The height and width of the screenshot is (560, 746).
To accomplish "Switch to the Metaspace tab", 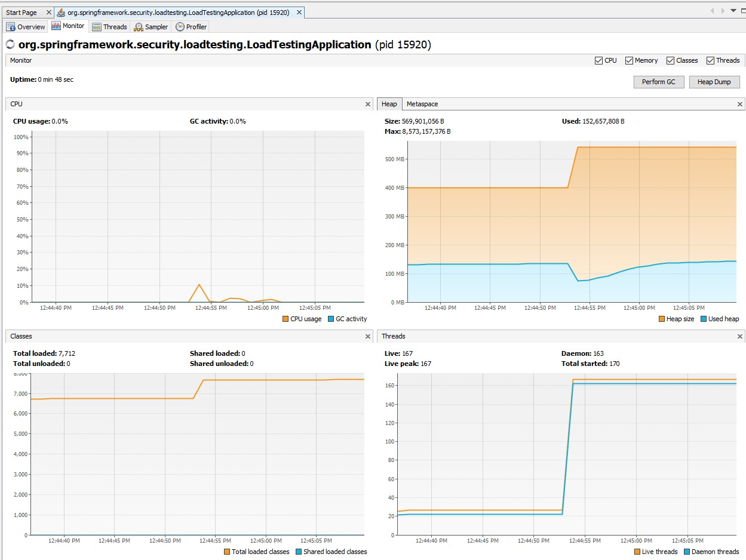I will pos(422,103).
